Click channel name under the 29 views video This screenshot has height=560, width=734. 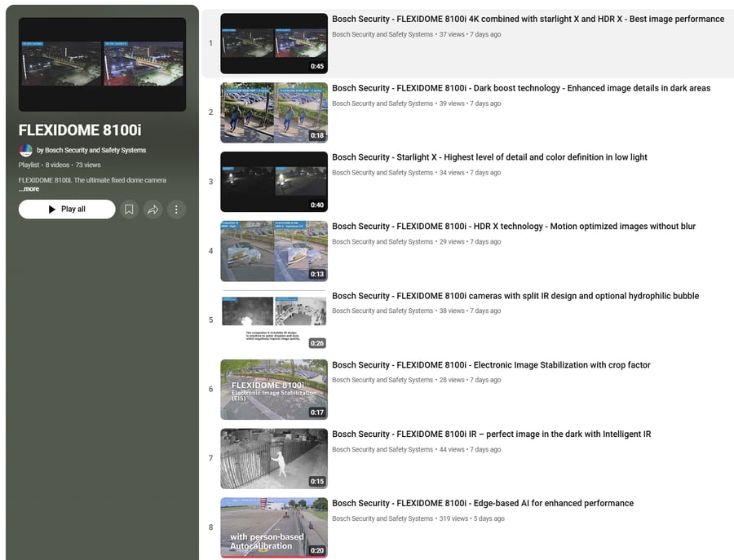click(x=382, y=242)
